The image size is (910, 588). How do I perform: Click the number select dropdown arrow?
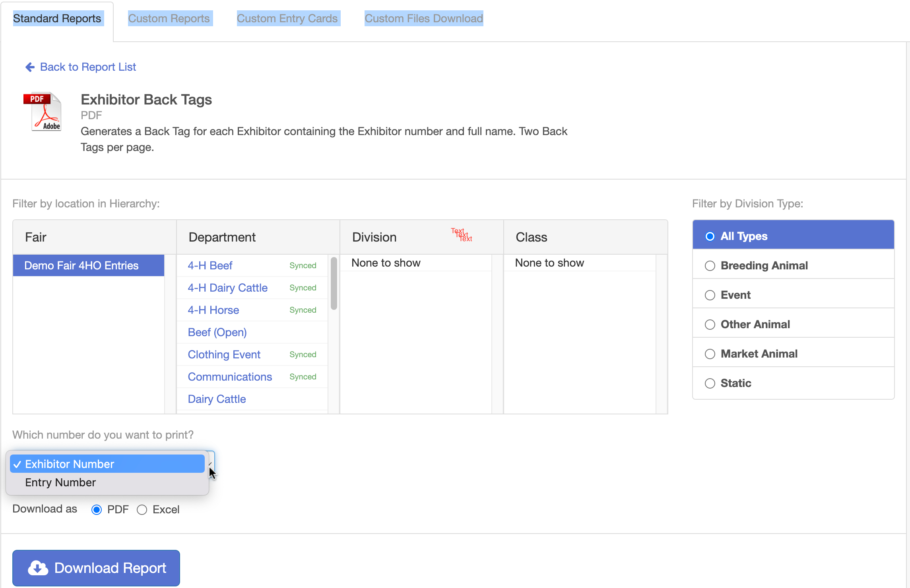[210, 463]
